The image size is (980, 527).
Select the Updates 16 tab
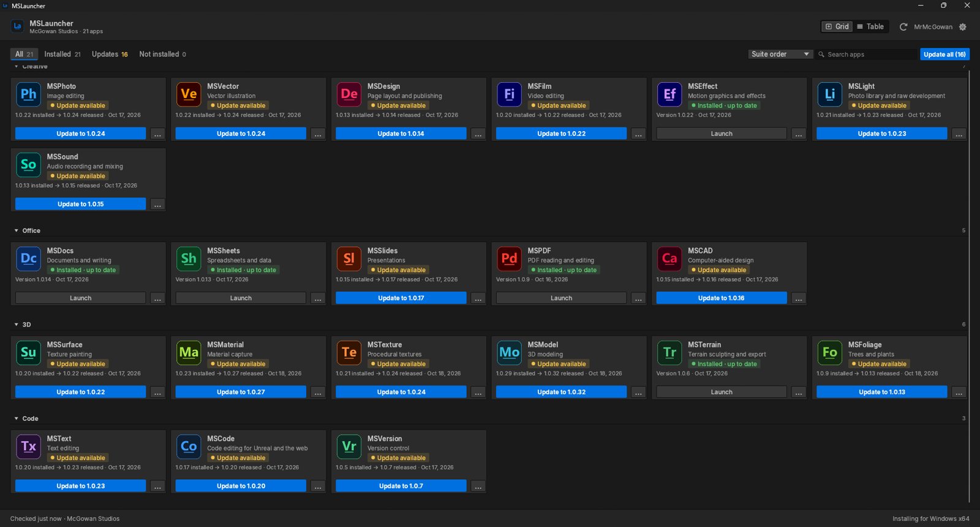[110, 54]
